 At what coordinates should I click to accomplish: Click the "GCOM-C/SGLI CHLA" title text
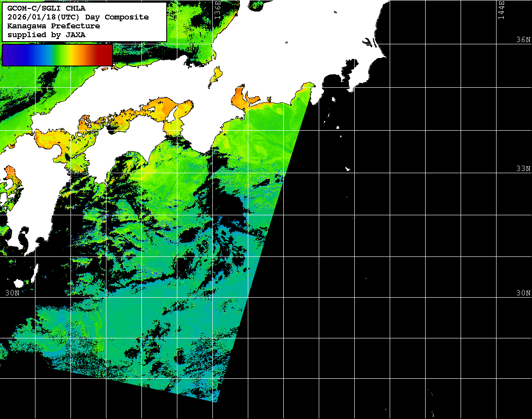pos(47,8)
